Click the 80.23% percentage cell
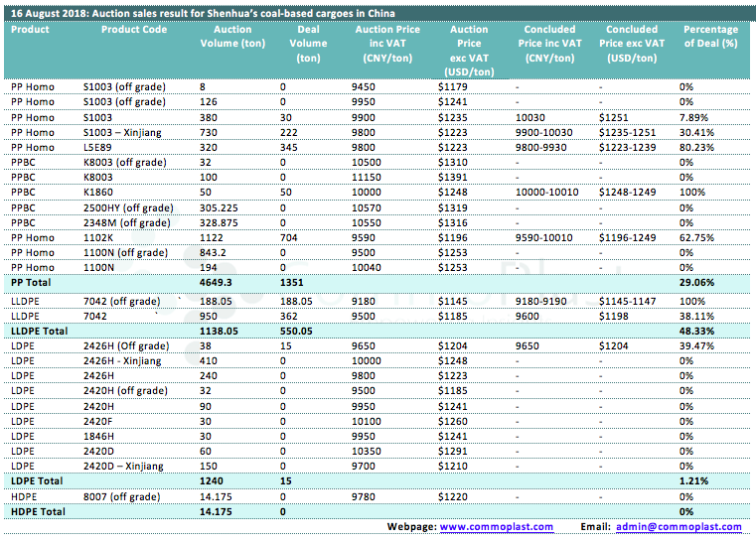The height and width of the screenshot is (543, 756). [x=699, y=147]
